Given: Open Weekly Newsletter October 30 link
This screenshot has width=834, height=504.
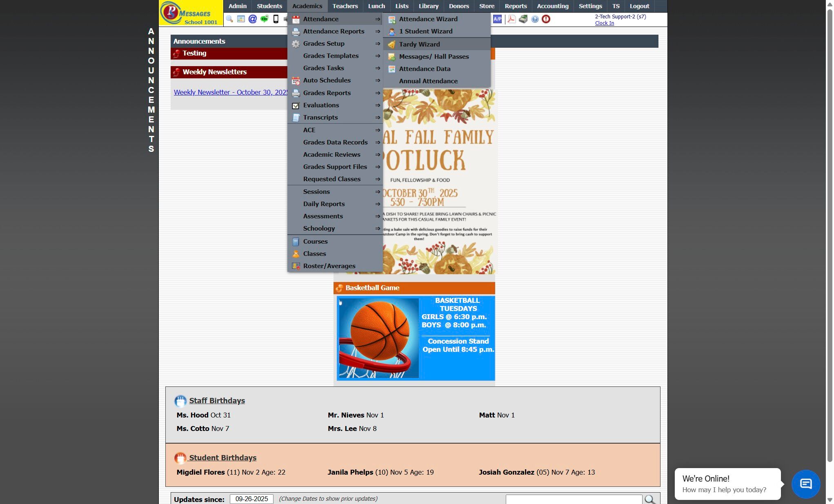Looking at the screenshot, I should [231, 92].
